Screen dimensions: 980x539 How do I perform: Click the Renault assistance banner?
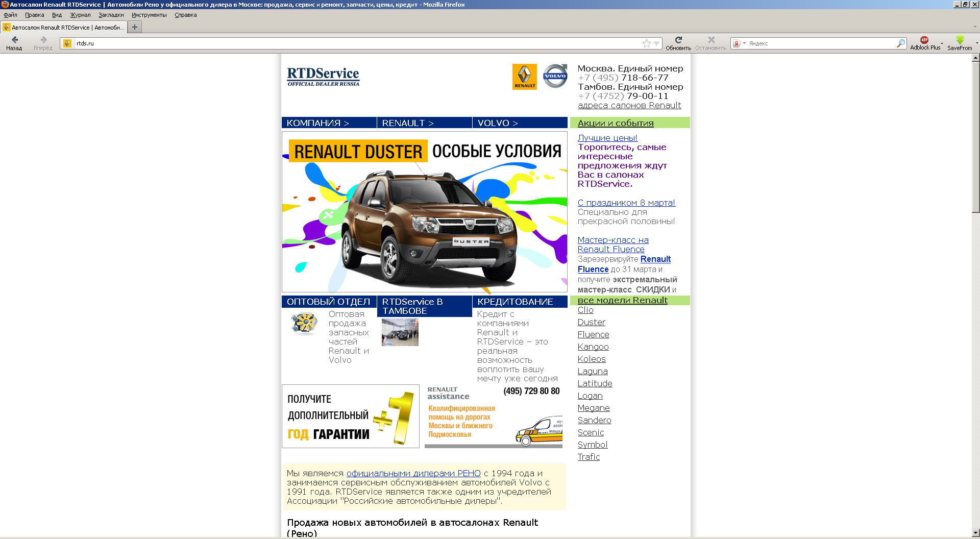[x=494, y=416]
